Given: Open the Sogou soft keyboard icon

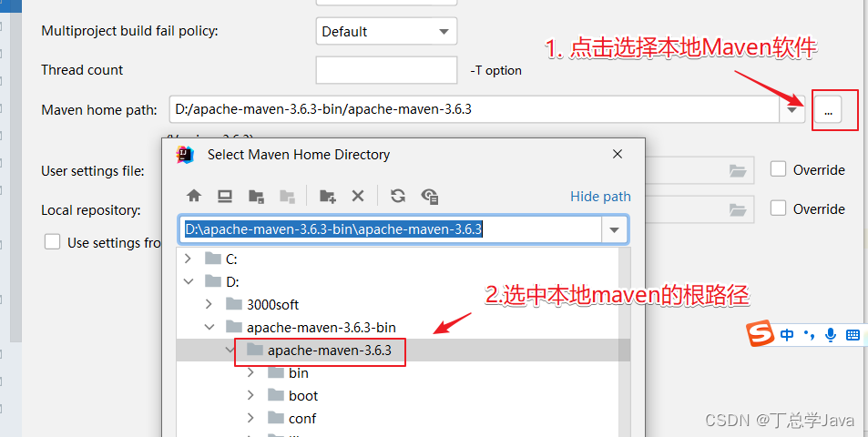Looking at the screenshot, I should pyautogui.click(x=853, y=334).
